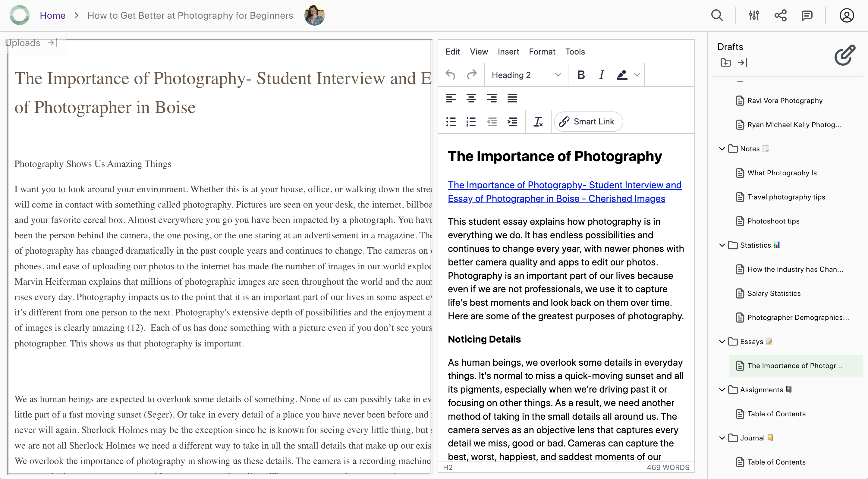
Task: Open the View menu
Action: click(x=479, y=52)
